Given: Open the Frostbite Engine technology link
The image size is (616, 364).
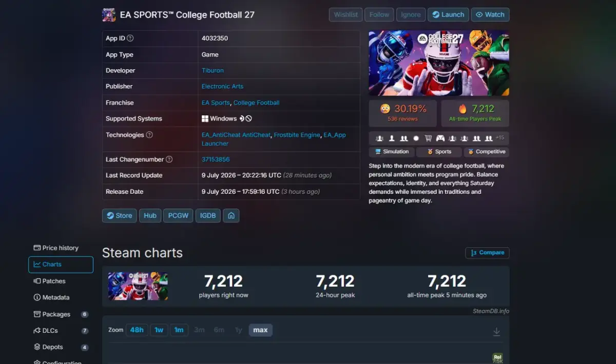Looking at the screenshot, I should [x=297, y=135].
